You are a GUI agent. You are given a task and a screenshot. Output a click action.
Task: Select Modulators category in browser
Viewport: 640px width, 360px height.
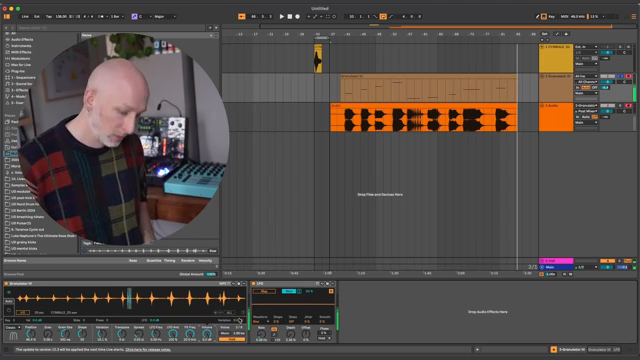(x=20, y=58)
